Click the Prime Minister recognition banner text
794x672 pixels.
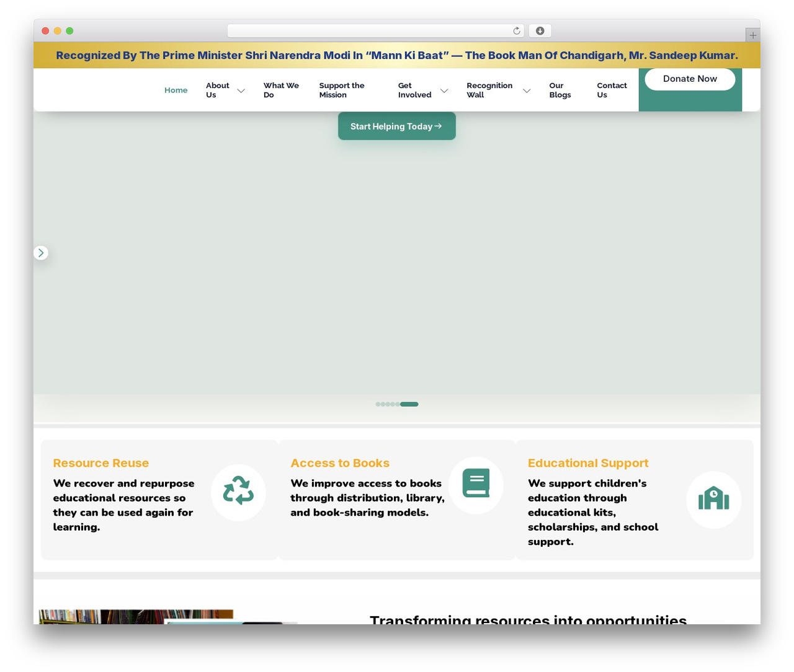point(397,55)
